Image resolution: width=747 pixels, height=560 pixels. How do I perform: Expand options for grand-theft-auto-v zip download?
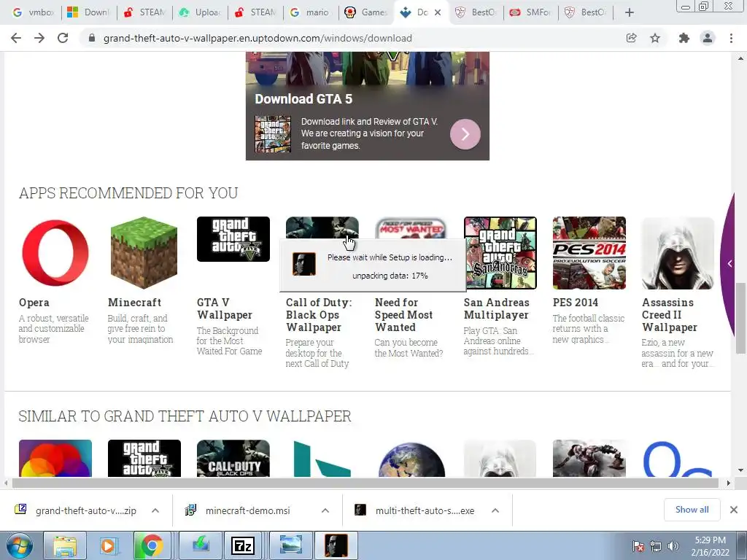tap(155, 510)
